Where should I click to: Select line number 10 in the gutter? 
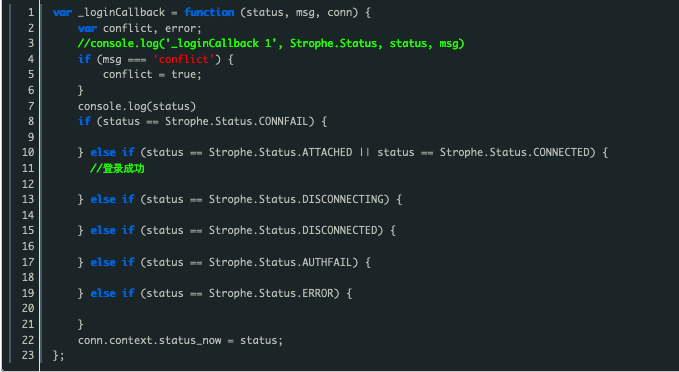(28, 152)
